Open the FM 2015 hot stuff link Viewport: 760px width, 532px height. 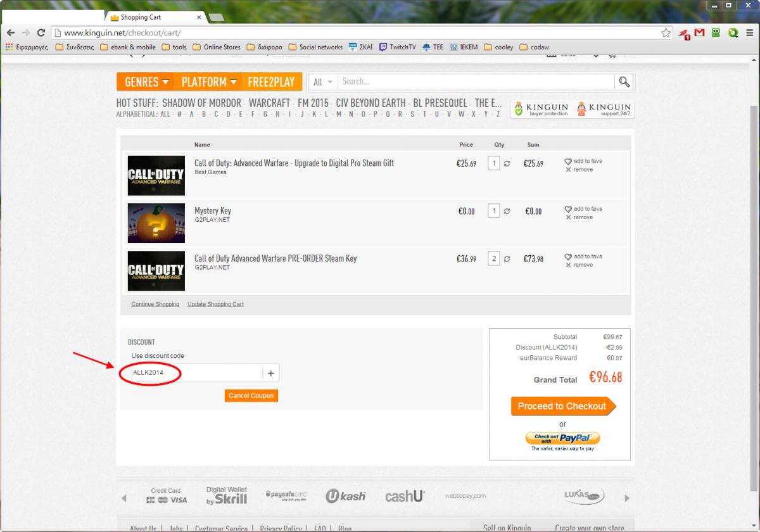313,103
